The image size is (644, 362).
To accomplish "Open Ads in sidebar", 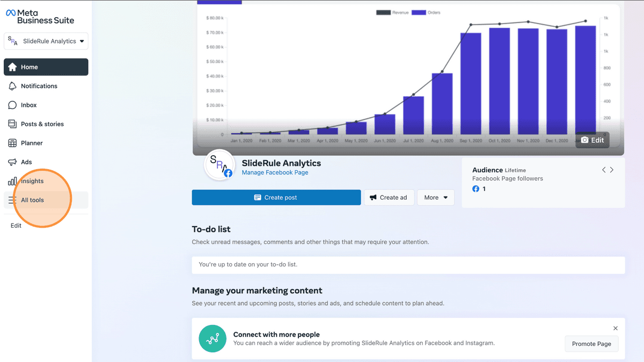I will (46, 162).
